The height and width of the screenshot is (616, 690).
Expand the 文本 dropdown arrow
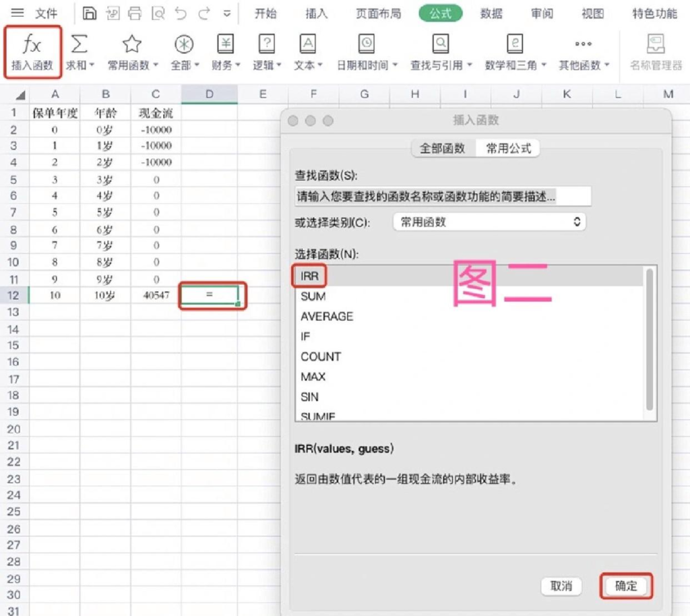[x=320, y=65]
